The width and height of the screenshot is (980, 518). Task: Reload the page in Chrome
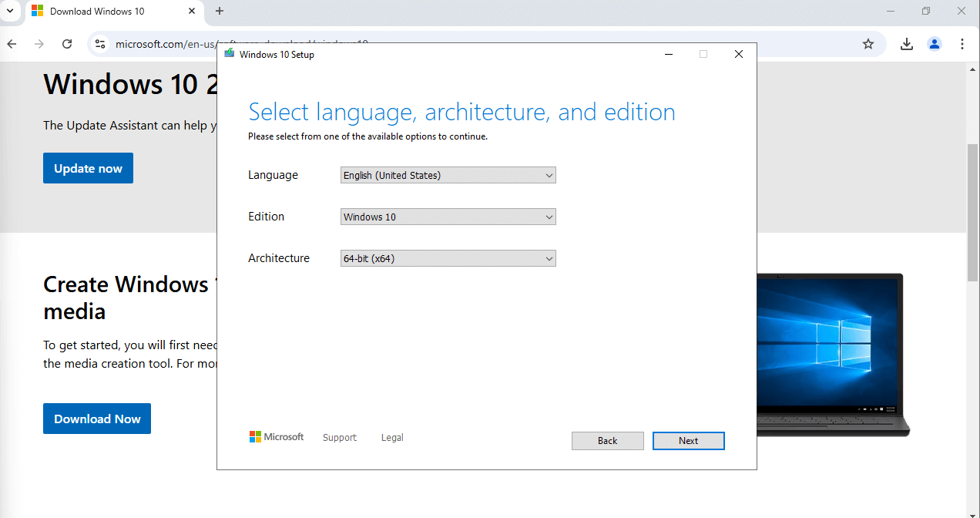tap(67, 44)
